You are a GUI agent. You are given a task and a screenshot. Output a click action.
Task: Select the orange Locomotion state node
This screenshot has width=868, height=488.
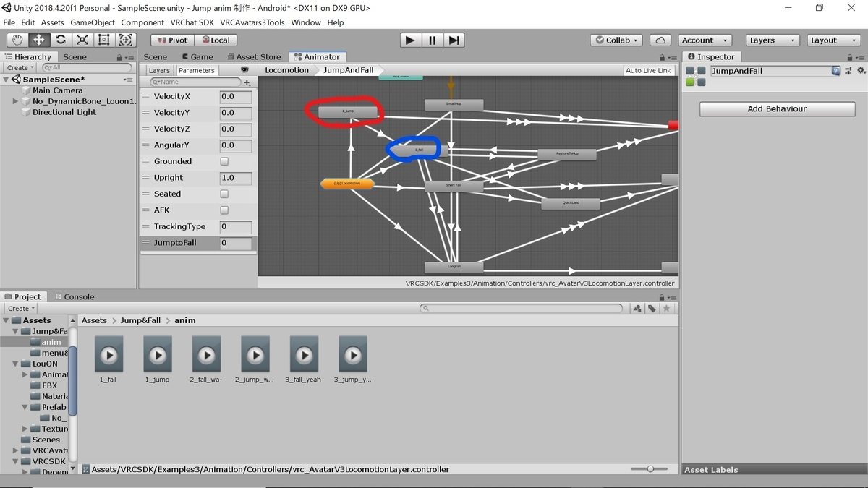pyautogui.click(x=347, y=184)
